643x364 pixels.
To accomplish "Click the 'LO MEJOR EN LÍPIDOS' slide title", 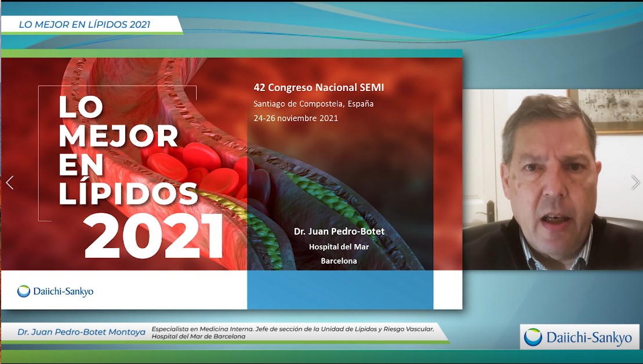I will click(128, 150).
